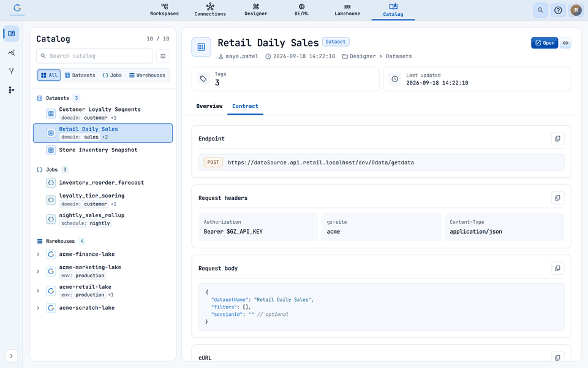Switch to the Contract tab
The height and width of the screenshot is (368, 588).
245,106
